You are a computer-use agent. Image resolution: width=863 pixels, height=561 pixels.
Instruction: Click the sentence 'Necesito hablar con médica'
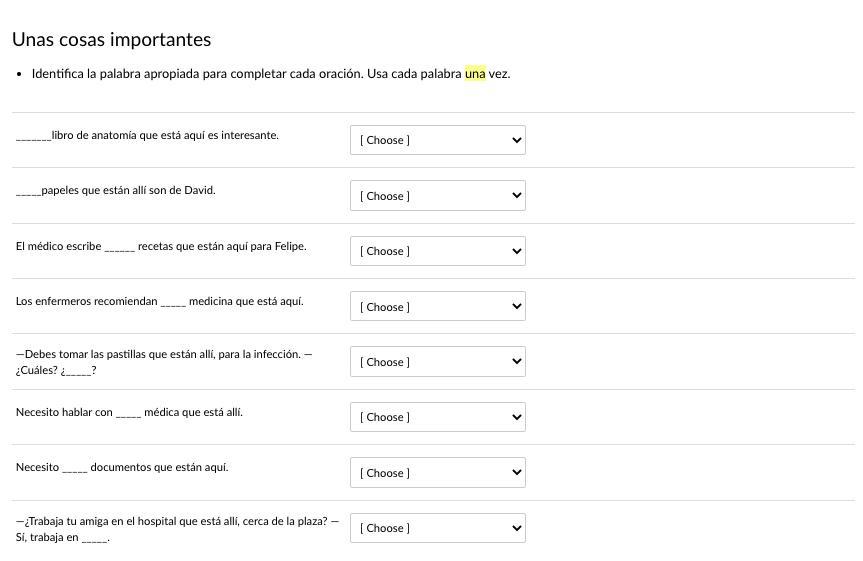(x=129, y=412)
